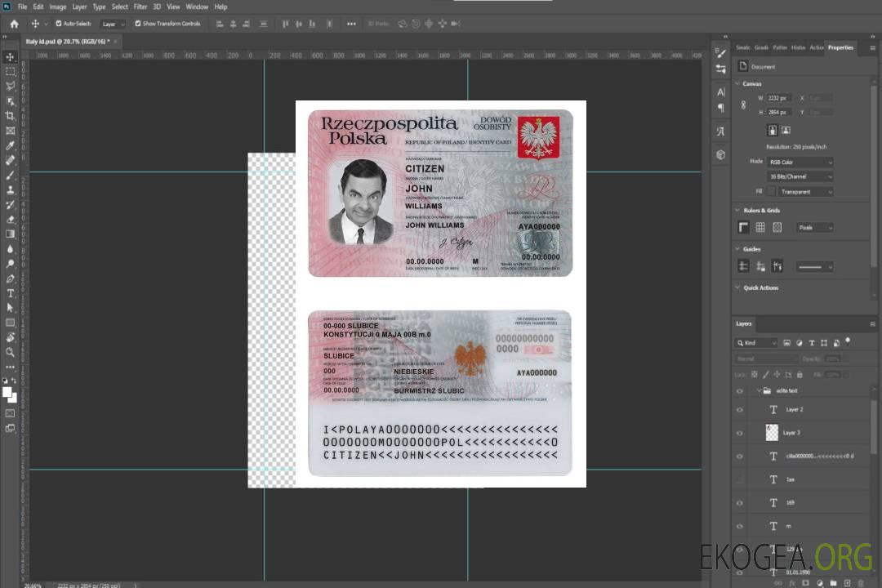
Task: Open the Character panel icon
Action: click(x=721, y=92)
